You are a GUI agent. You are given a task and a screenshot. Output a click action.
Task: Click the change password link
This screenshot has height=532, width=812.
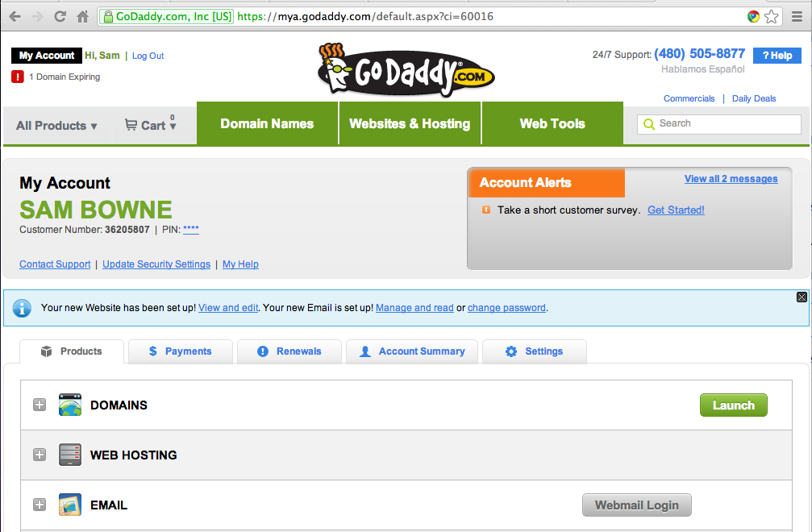506,307
